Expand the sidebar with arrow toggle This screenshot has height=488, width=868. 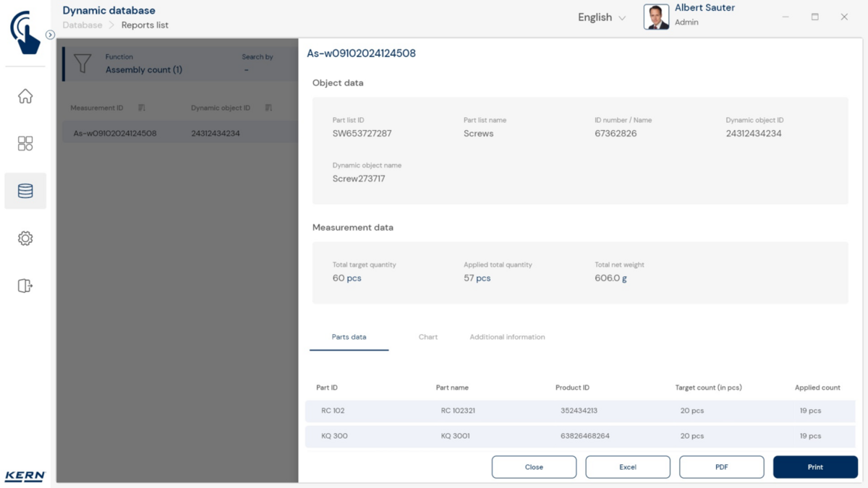(x=50, y=35)
